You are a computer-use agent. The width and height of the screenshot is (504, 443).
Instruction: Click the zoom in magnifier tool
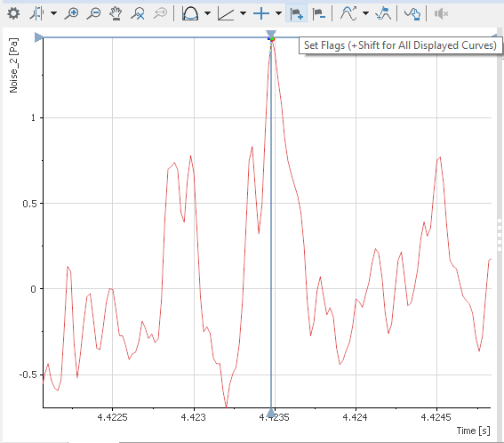point(71,13)
